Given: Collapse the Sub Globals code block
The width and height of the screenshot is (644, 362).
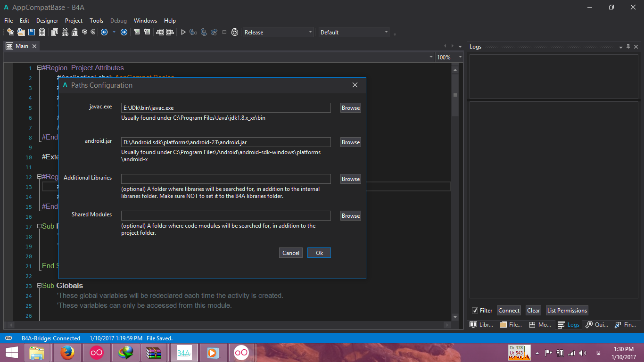Looking at the screenshot, I should [40, 286].
